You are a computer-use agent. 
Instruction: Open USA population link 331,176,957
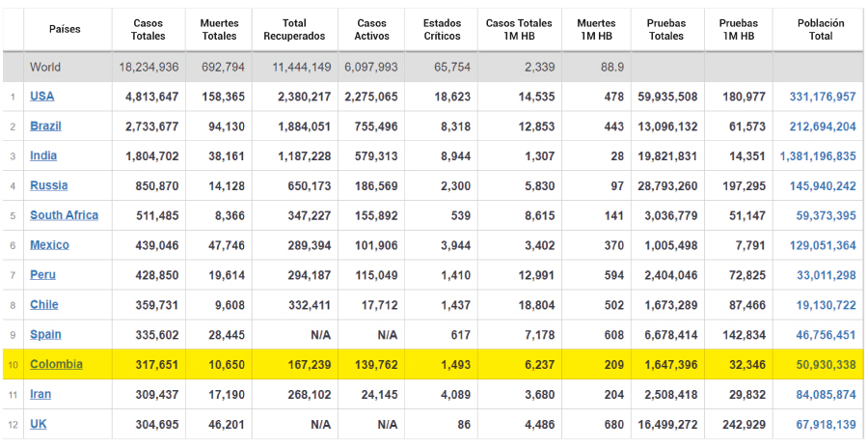click(x=823, y=97)
